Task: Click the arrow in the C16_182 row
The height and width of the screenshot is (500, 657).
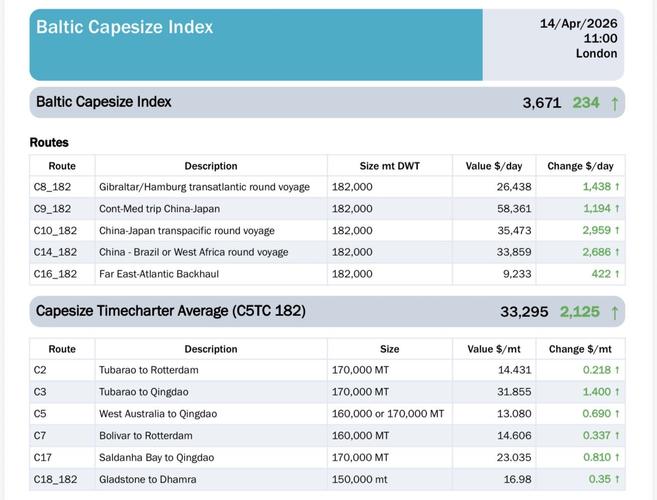Action: (617, 274)
